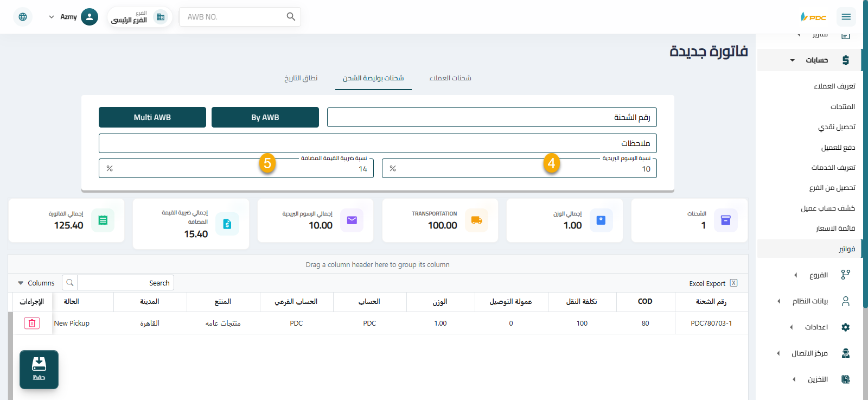Image resolution: width=868 pixels, height=400 pixels.
Task: Open the Columns chooser dropdown
Action: pos(36,283)
